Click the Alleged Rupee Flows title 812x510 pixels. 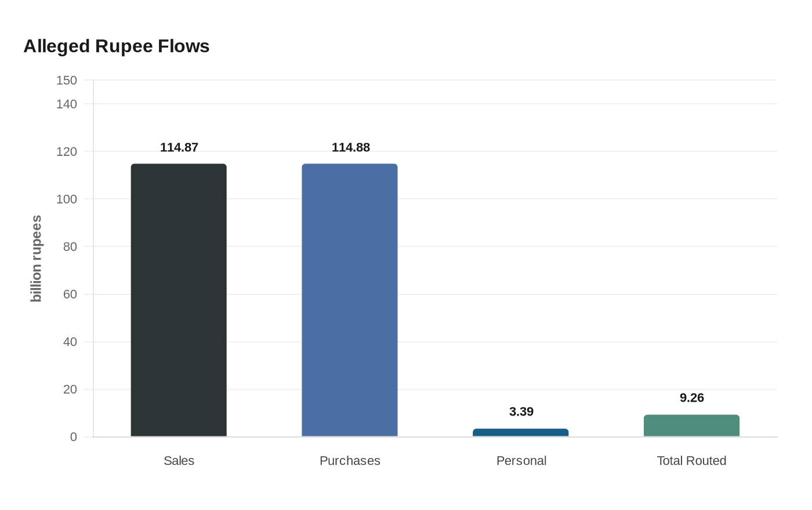pos(117,46)
